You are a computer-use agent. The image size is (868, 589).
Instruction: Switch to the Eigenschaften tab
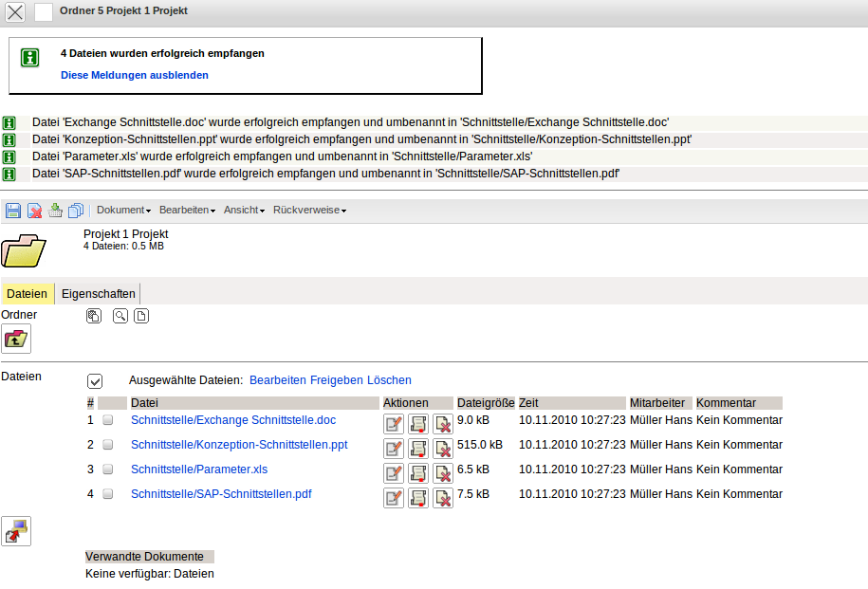pyautogui.click(x=99, y=294)
